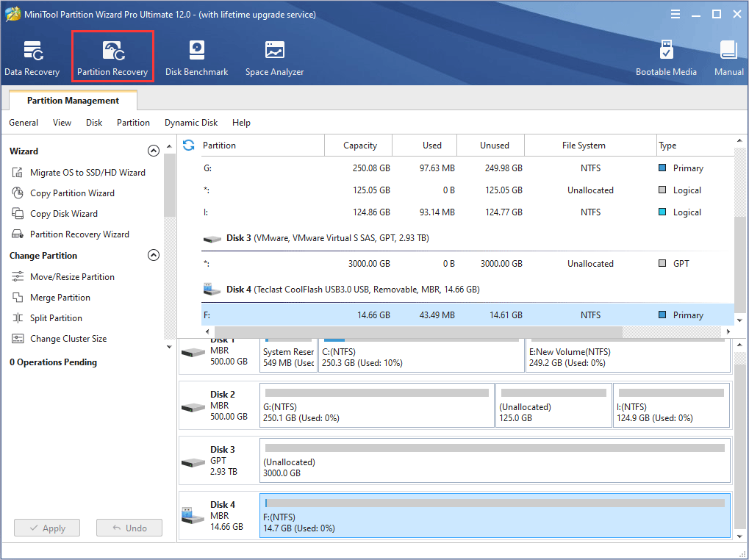Sort by the Unused column header
The image size is (749, 560).
[490, 145]
